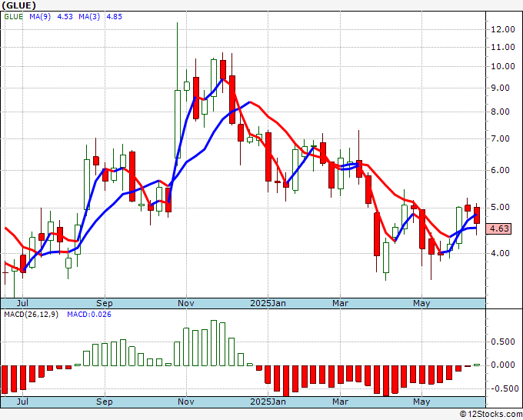Click the 5.00 price axis label
Screen dimensions: 523x420
[500, 207]
